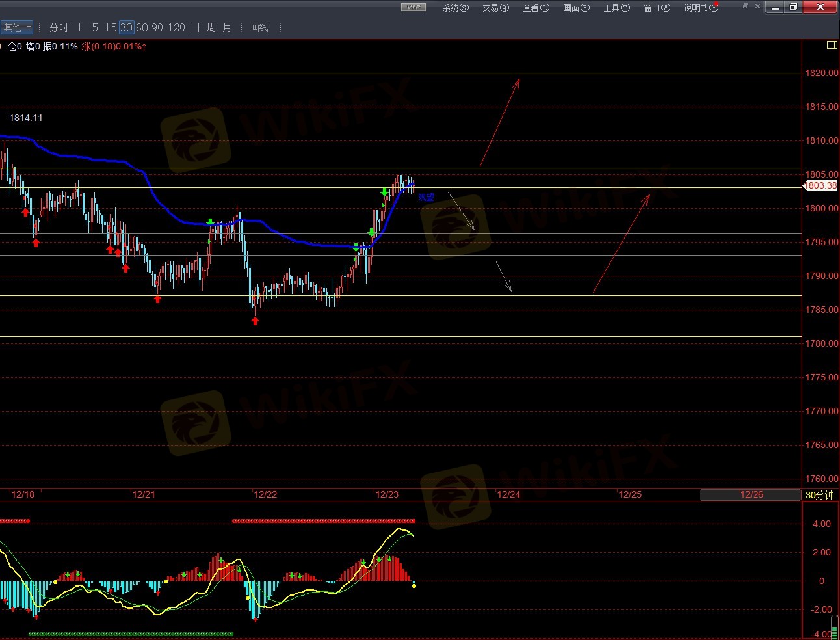Switch to 30-minute timeframe
Viewport: 840px width, 640px height.
[126, 27]
